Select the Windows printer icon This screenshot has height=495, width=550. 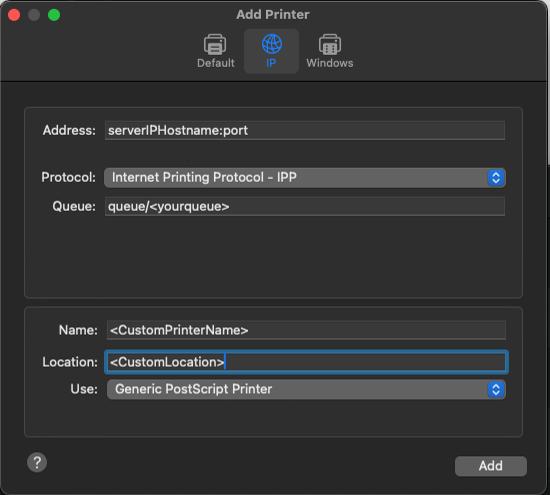point(330,45)
